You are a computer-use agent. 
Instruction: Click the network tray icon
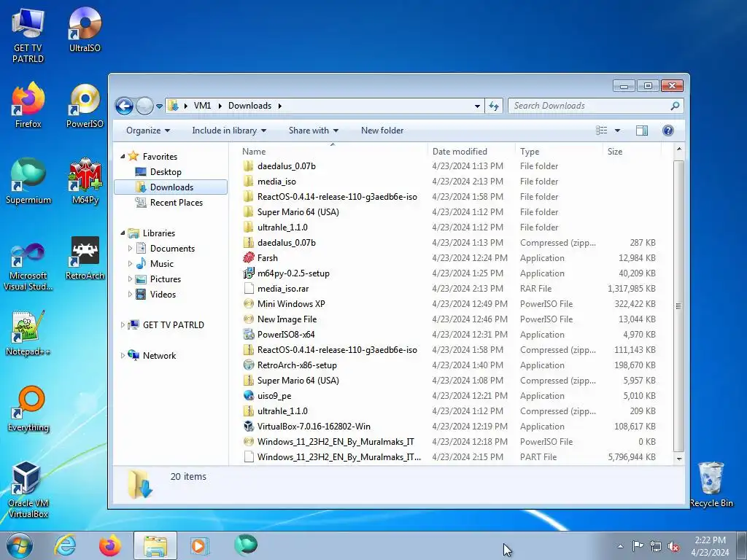pos(656,547)
